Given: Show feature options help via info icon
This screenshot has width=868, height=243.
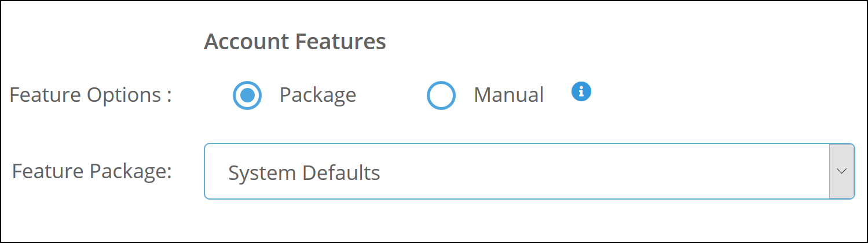Looking at the screenshot, I should click(x=581, y=91).
